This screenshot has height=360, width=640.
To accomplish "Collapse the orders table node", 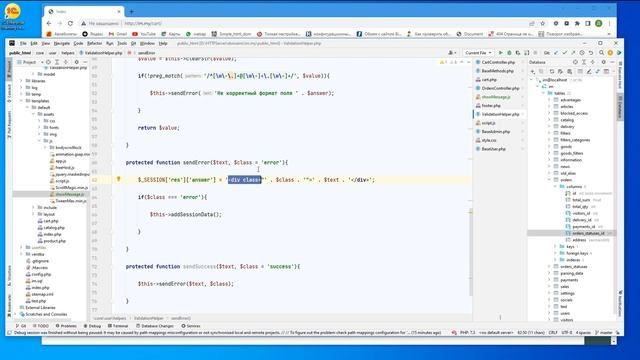I will coord(549,180).
